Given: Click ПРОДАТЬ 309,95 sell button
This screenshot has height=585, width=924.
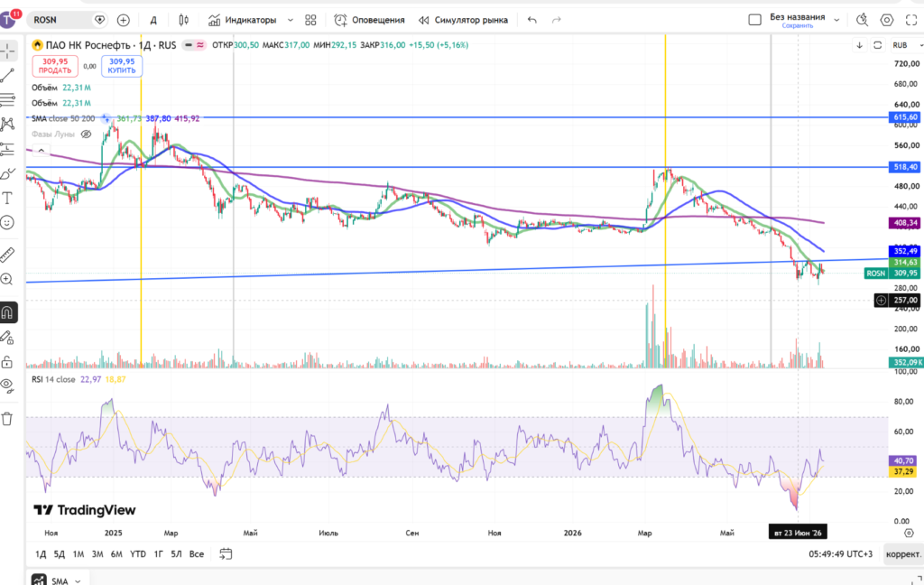Looking at the screenshot, I should point(55,66).
